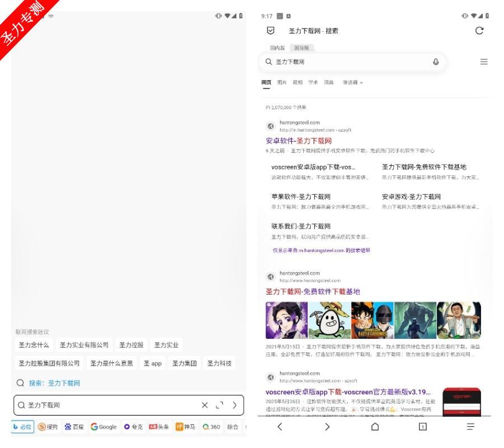
Task: Switch to 国际版 tab
Action: click(x=302, y=48)
